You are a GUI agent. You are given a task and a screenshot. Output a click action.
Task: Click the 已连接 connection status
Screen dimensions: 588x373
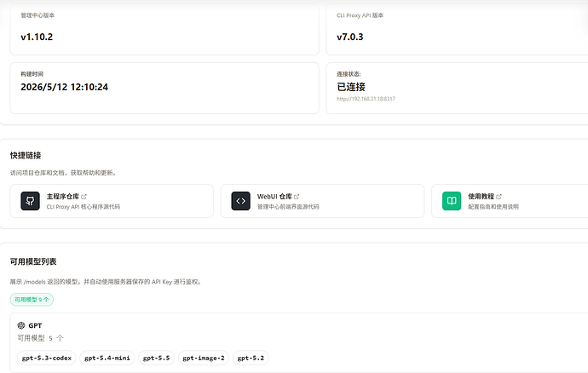click(351, 87)
